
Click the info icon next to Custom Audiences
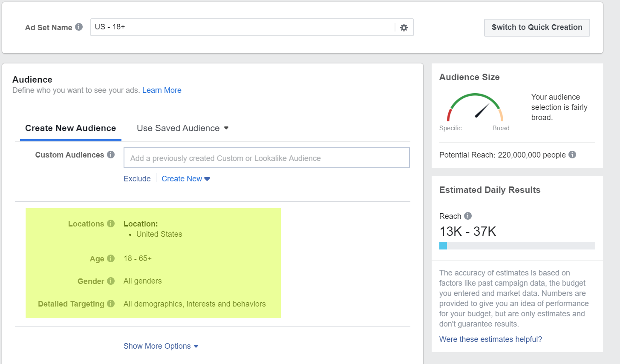click(111, 155)
